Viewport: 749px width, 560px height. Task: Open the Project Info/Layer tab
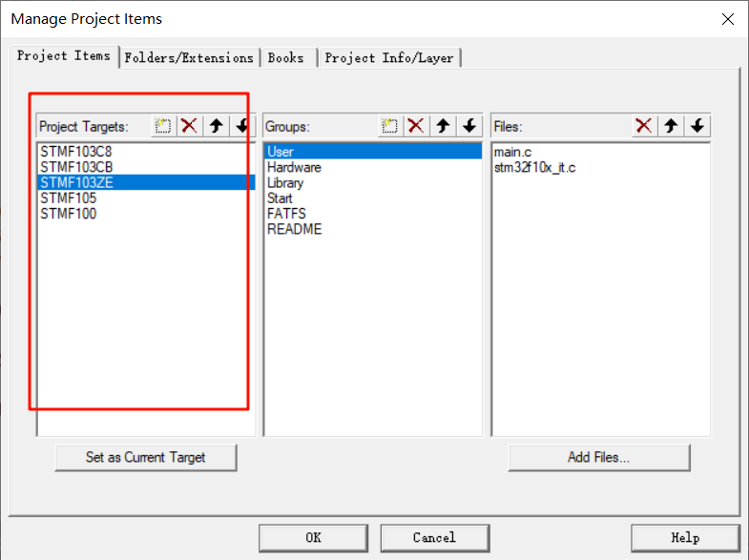point(389,58)
